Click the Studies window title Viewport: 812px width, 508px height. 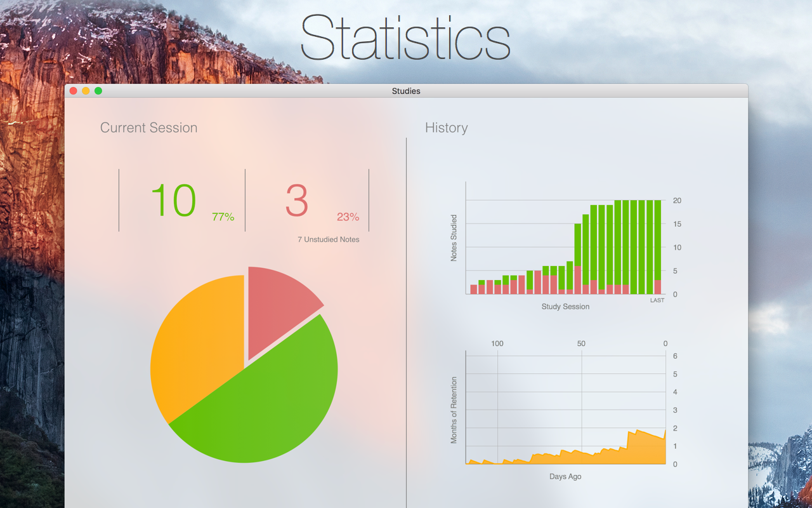(405, 91)
